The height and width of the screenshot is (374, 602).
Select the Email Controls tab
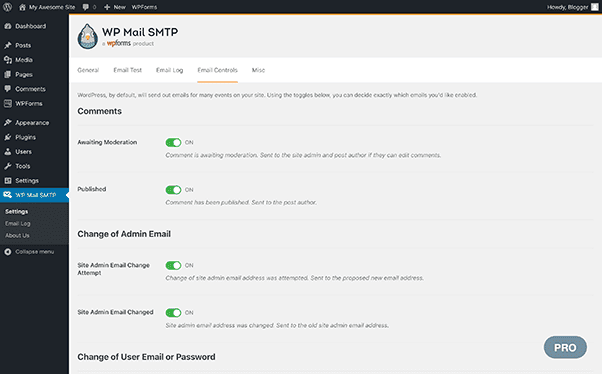click(217, 70)
